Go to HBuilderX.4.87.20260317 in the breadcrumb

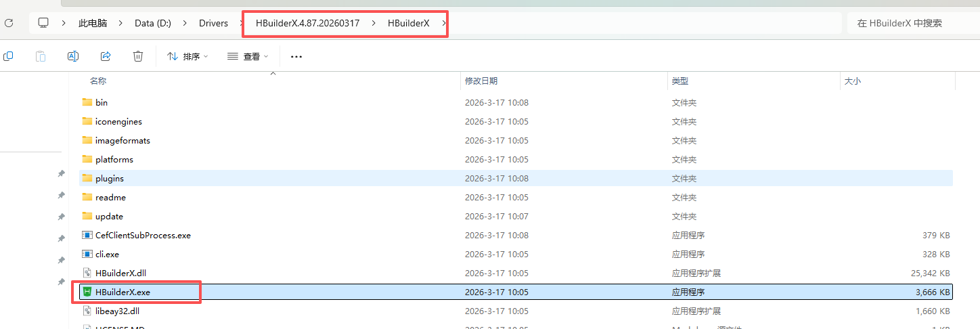(x=307, y=23)
